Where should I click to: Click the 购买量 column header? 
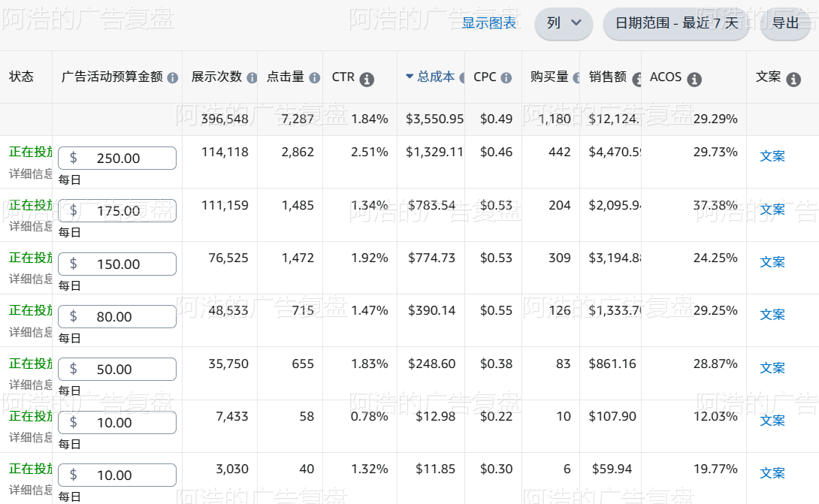point(549,77)
